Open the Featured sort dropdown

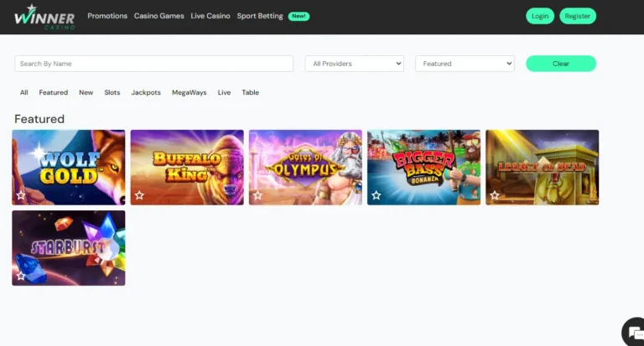465,64
